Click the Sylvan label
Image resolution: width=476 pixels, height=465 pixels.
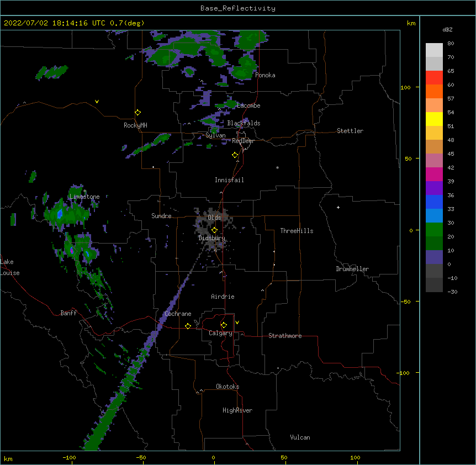click(215, 135)
